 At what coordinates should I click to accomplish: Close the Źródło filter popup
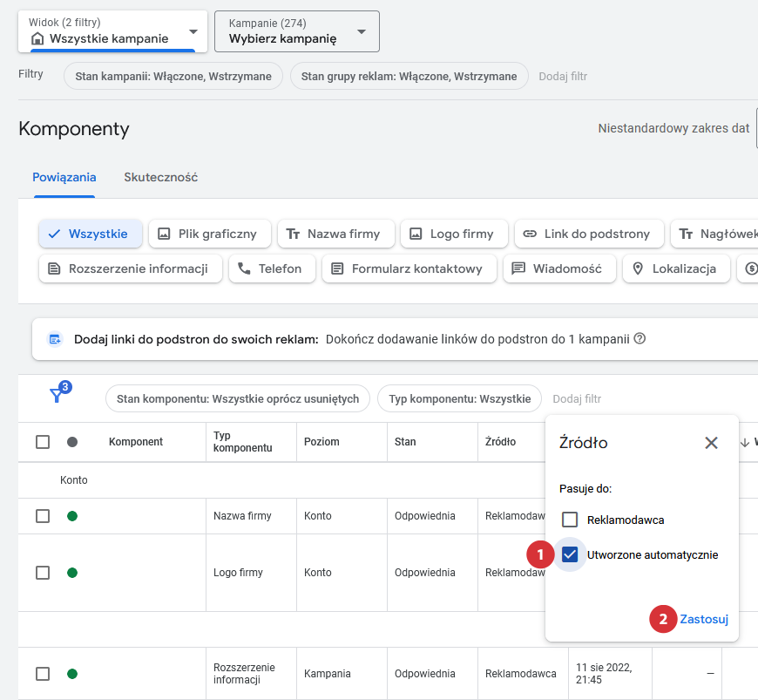pos(711,443)
